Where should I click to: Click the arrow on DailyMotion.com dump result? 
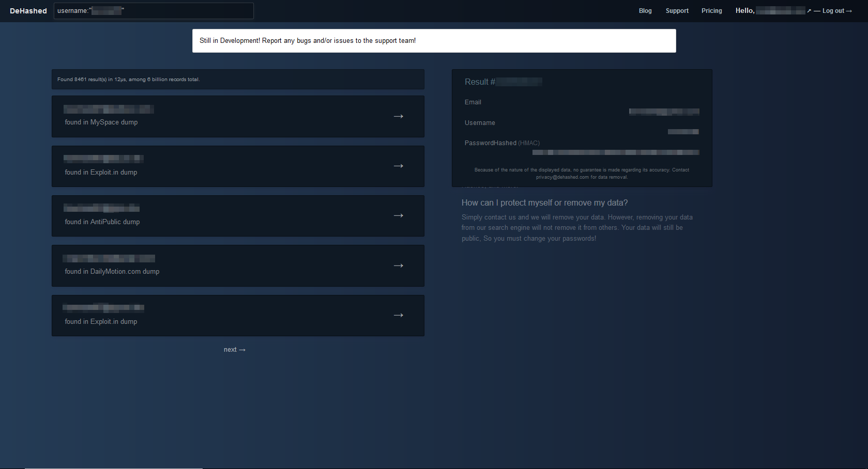[x=398, y=265]
